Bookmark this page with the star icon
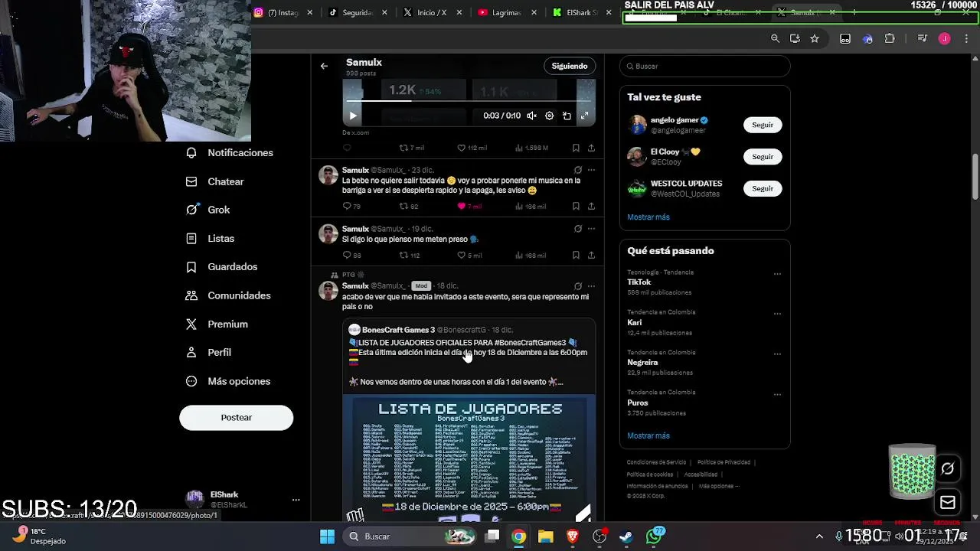 tap(815, 38)
